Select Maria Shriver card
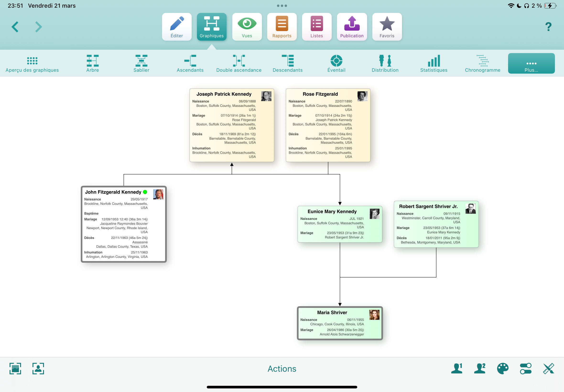This screenshot has height=392, width=564. (x=340, y=323)
